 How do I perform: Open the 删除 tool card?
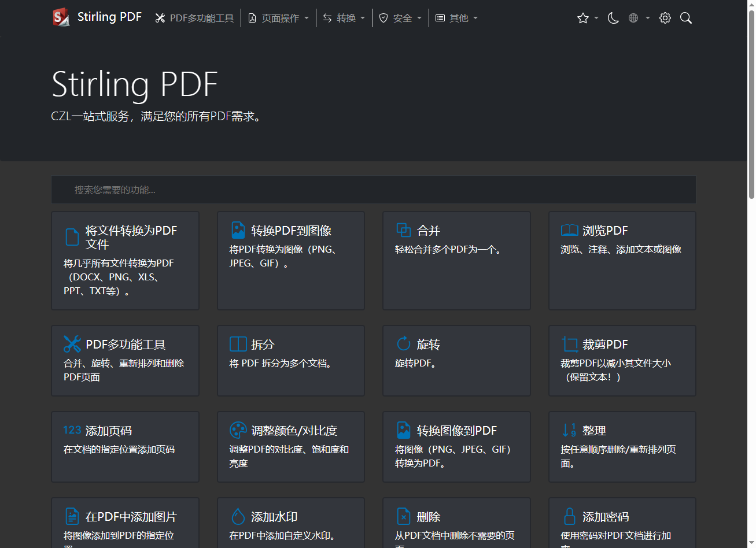(456, 523)
